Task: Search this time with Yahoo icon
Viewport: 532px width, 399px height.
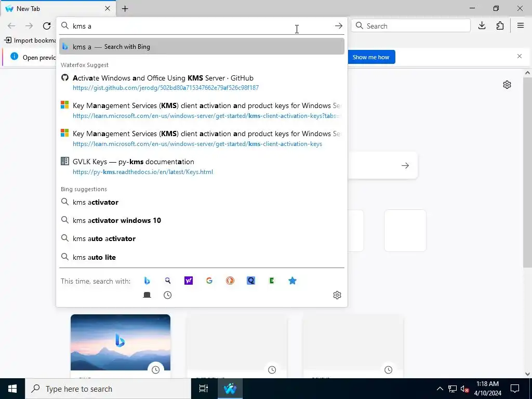Action: coord(188,281)
